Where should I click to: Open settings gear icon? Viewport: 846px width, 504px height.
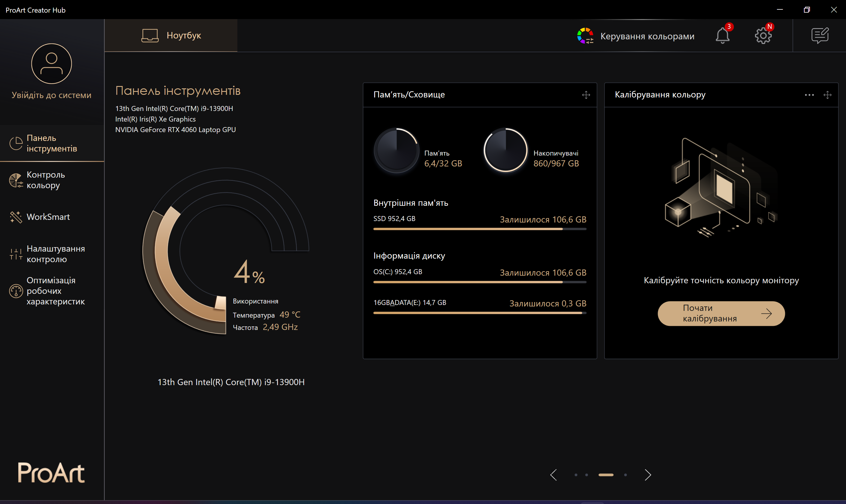point(763,36)
